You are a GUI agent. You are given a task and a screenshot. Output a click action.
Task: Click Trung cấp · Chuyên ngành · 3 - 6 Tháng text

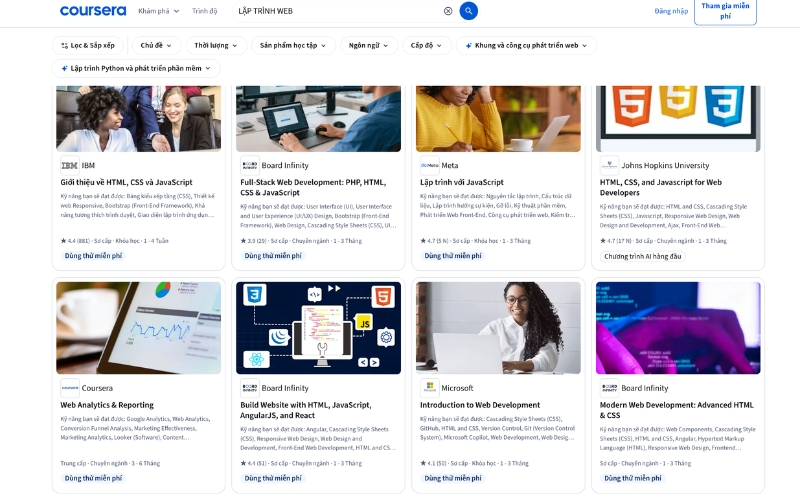(x=110, y=463)
